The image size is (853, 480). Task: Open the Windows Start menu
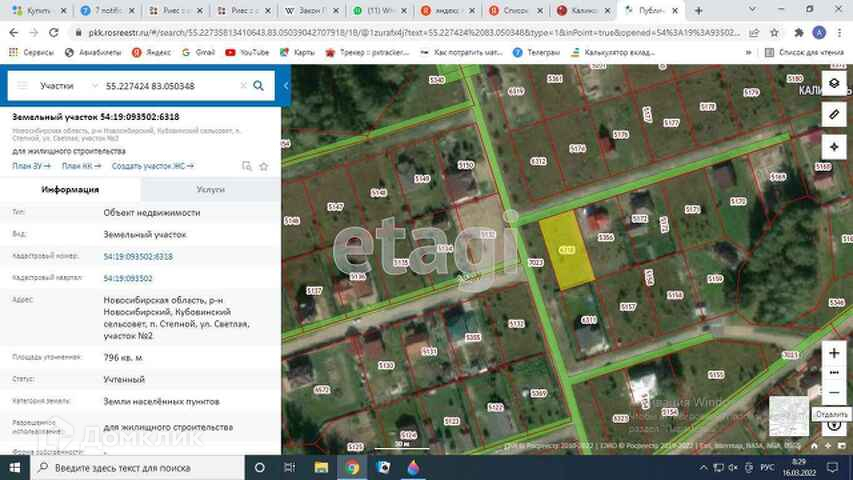[15, 467]
